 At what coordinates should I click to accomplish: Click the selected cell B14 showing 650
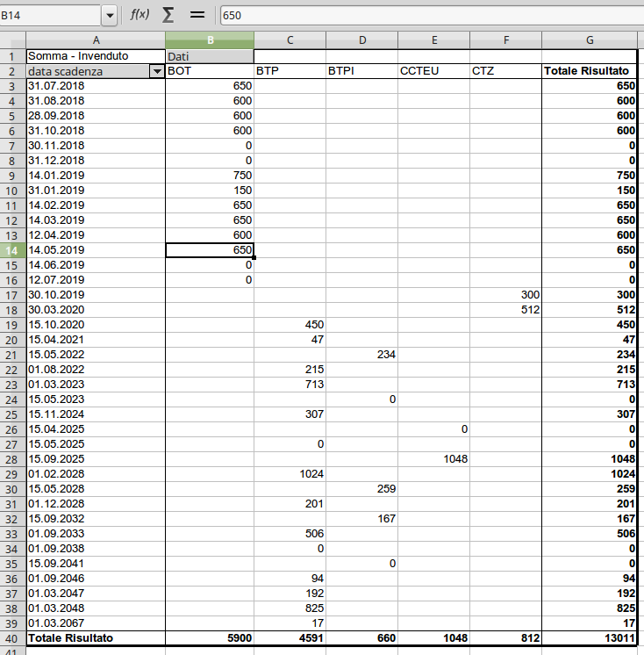click(x=210, y=250)
